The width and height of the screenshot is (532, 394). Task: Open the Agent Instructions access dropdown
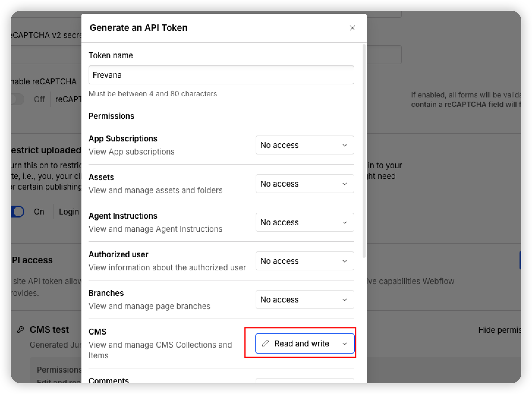305,222
